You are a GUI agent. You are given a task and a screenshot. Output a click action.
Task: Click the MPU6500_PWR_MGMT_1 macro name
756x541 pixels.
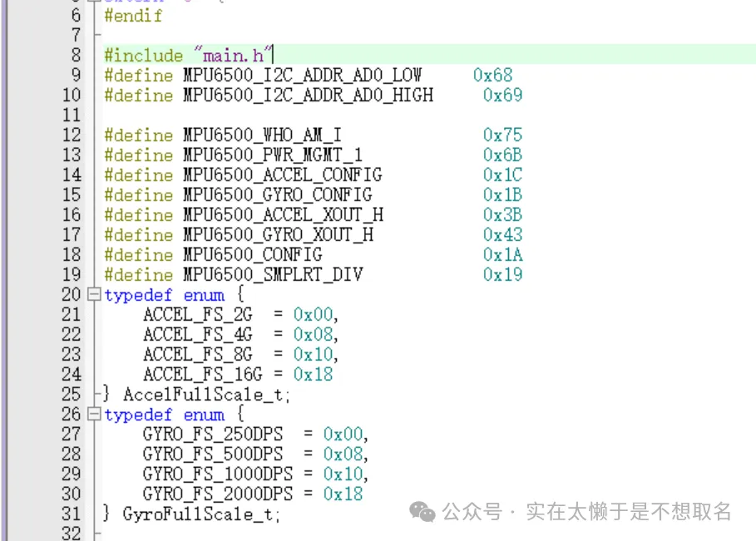pyautogui.click(x=272, y=155)
